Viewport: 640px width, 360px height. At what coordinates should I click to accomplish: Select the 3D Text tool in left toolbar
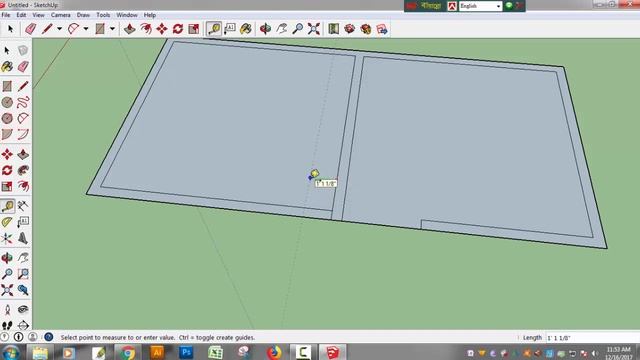coord(23,238)
